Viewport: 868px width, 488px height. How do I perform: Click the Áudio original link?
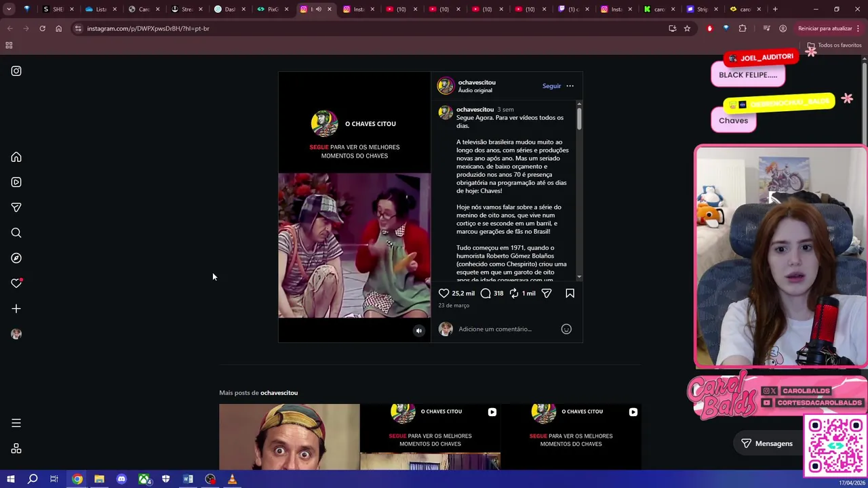point(475,90)
